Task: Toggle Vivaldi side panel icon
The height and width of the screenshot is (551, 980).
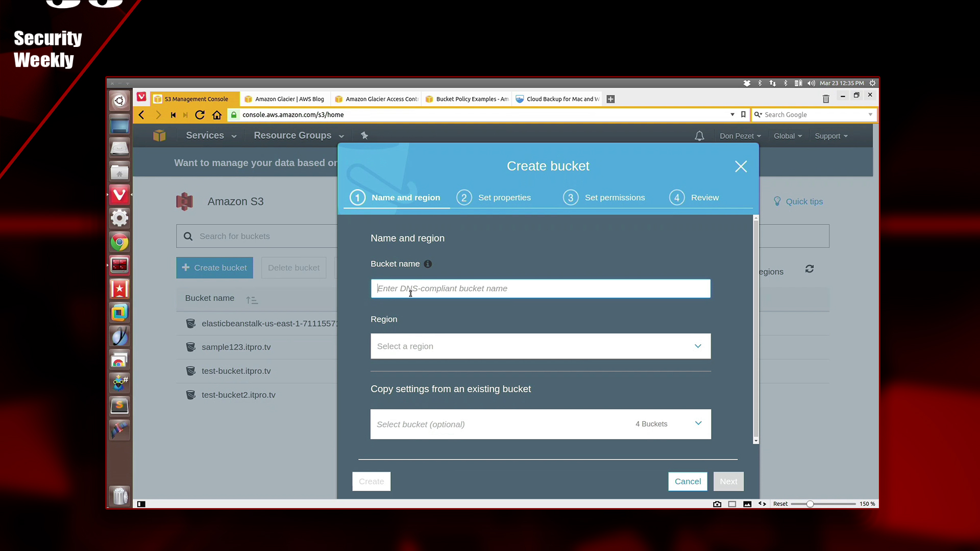Action: tap(141, 504)
